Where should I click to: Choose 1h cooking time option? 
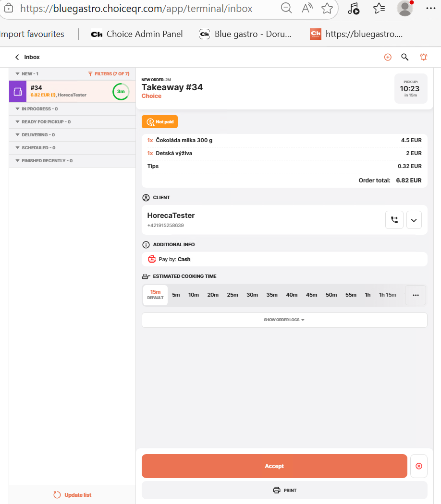pyautogui.click(x=367, y=295)
